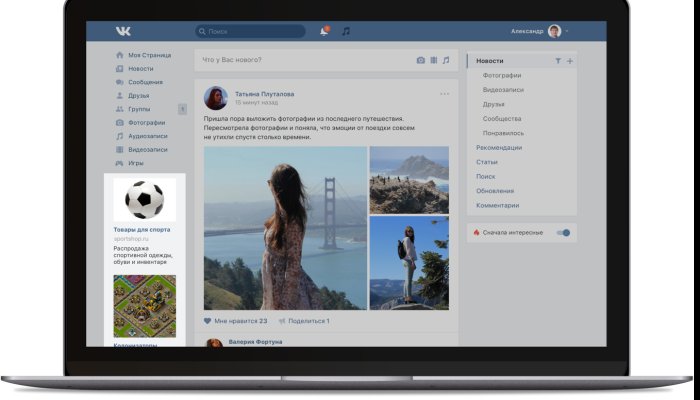The height and width of the screenshot is (400, 700).
Task: Open Комментарии section
Action: (x=497, y=205)
